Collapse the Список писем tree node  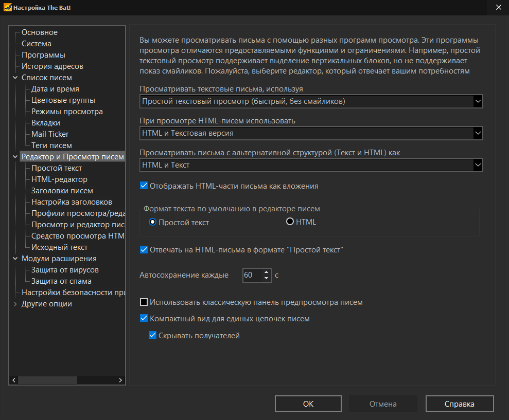tap(15, 78)
